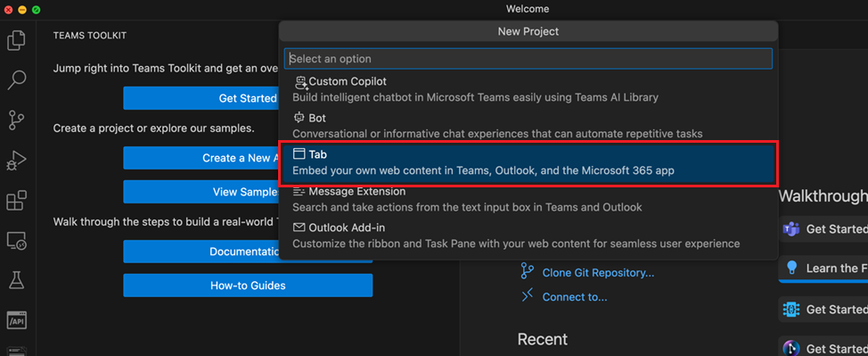Click the Get Started blue button
The width and height of the screenshot is (868, 356).
tap(201, 98)
